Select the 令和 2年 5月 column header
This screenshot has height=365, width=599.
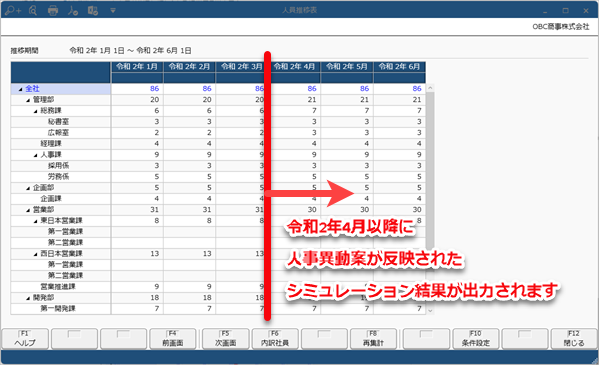point(347,67)
